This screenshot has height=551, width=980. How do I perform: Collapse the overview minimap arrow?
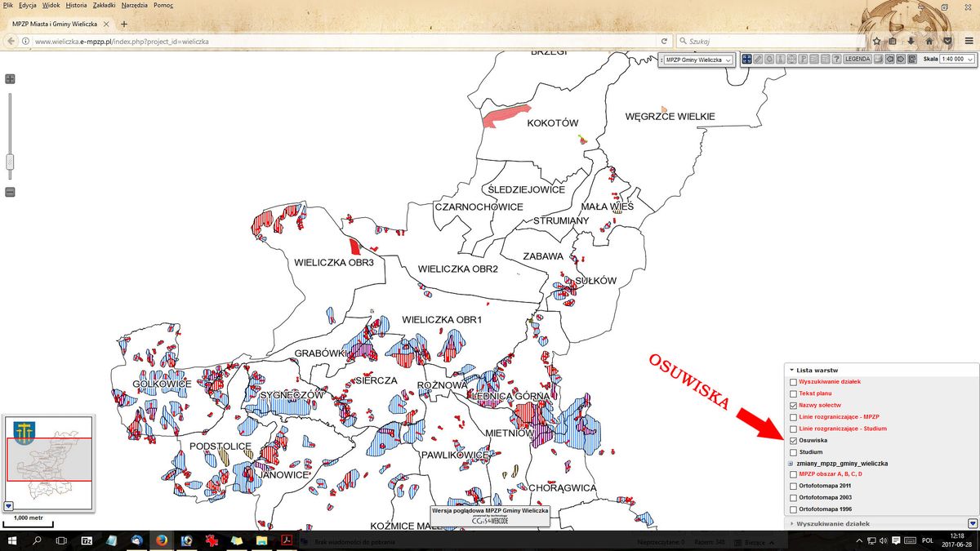click(8, 505)
